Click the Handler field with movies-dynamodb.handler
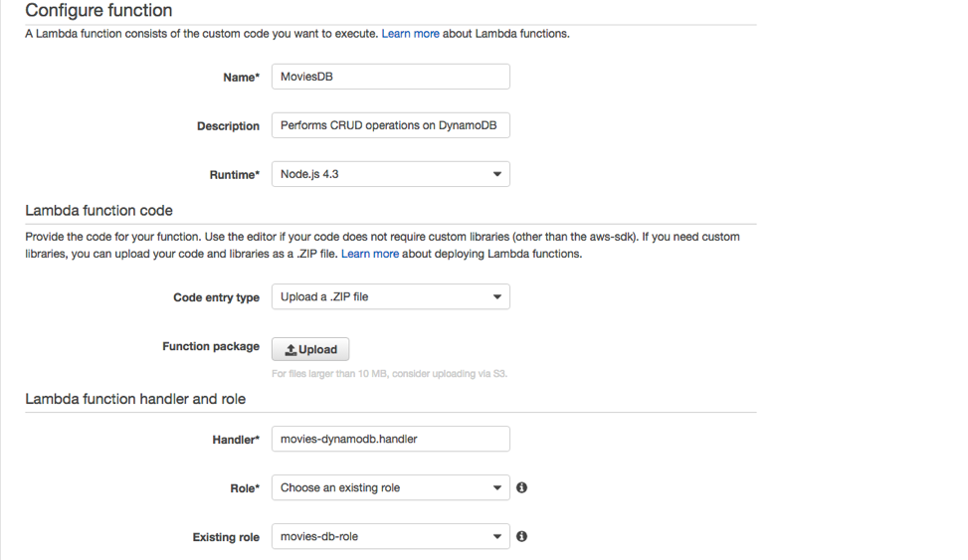The height and width of the screenshot is (560, 968). (x=391, y=439)
